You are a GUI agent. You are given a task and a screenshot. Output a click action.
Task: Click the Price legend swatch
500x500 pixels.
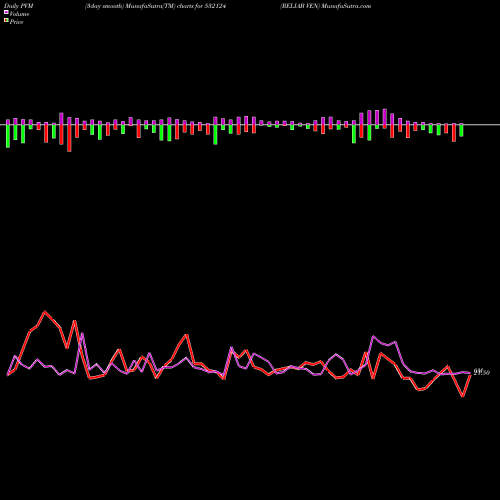pos(6,20)
